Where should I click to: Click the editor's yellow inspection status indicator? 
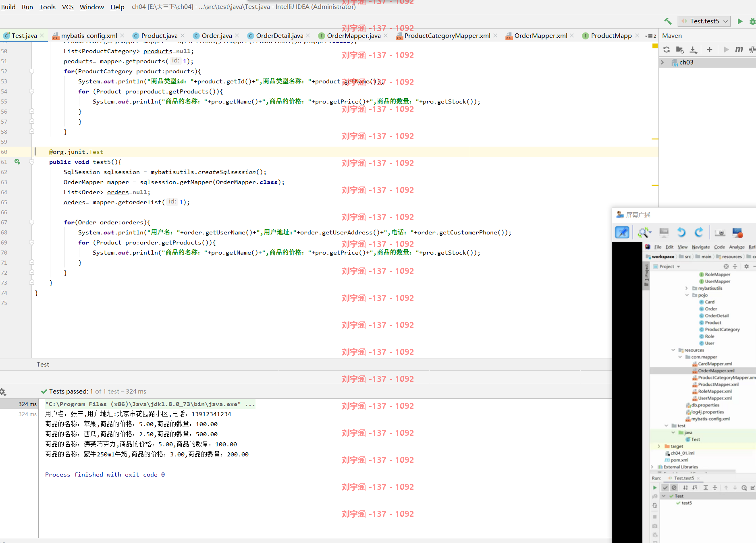tap(655, 46)
